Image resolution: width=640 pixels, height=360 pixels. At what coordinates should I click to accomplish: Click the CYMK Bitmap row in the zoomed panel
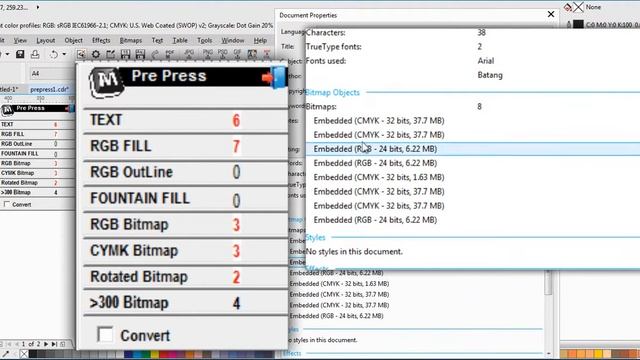coord(185,251)
